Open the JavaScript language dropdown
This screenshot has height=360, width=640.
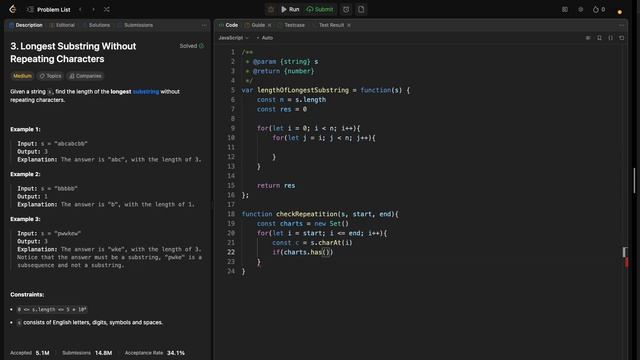233,38
